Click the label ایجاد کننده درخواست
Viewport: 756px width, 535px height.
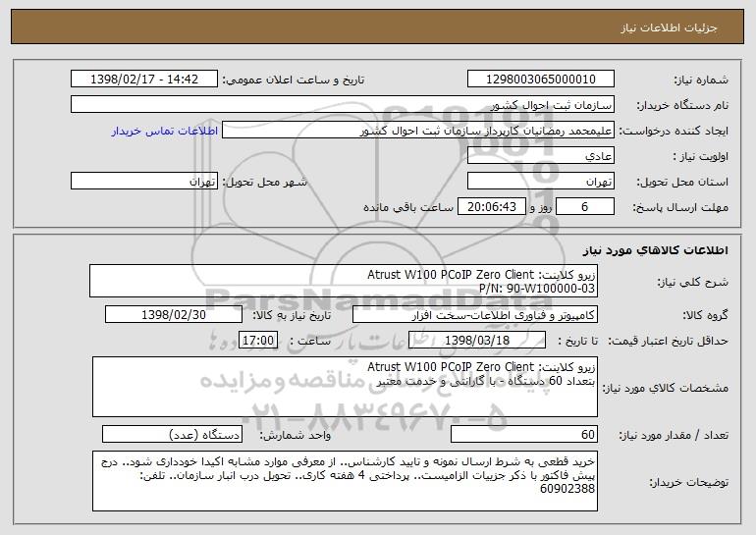674,132
